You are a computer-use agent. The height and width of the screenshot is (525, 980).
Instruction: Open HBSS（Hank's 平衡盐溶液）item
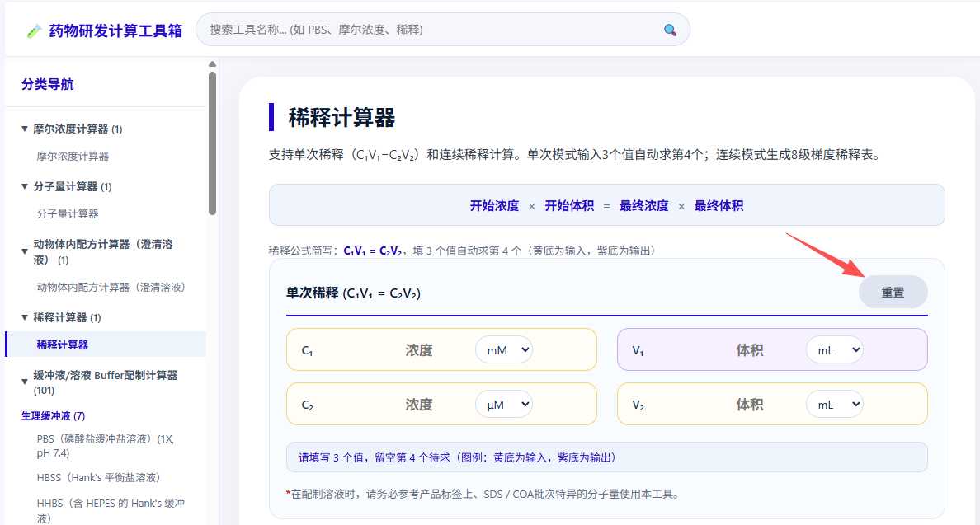point(99,477)
